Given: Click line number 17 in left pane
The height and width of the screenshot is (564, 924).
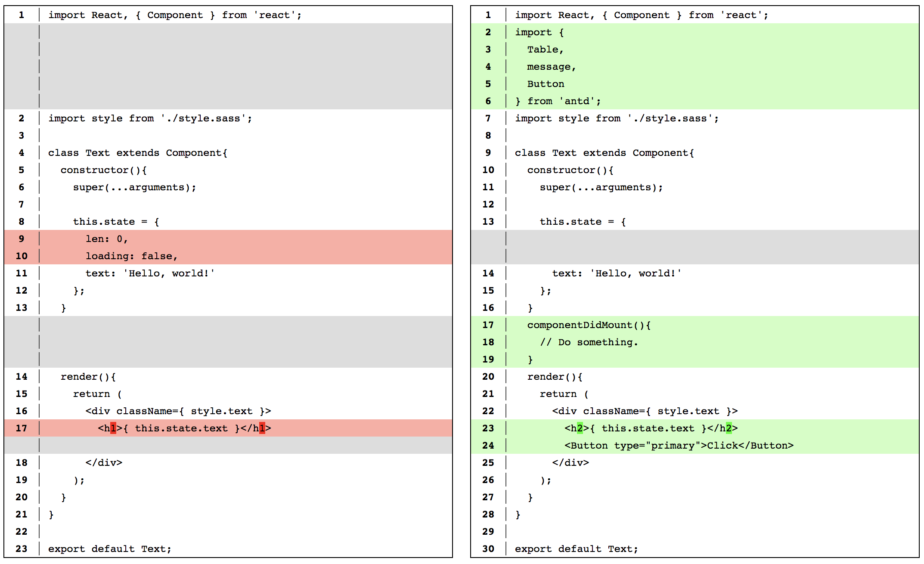Looking at the screenshot, I should 21,428.
